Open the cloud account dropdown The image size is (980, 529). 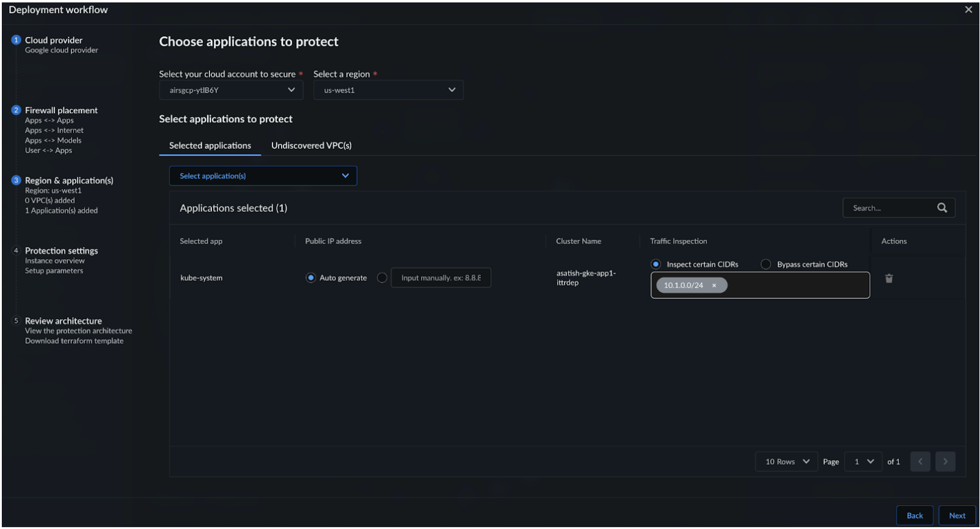[x=231, y=90]
